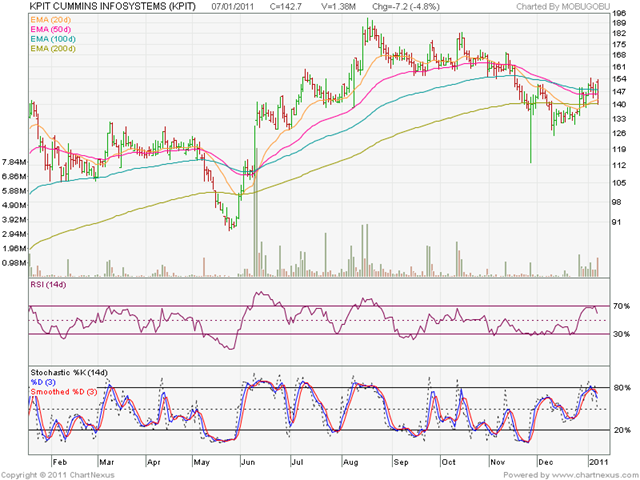
Task: Click the RSI (14d) panel label
Action: pyautogui.click(x=48, y=284)
